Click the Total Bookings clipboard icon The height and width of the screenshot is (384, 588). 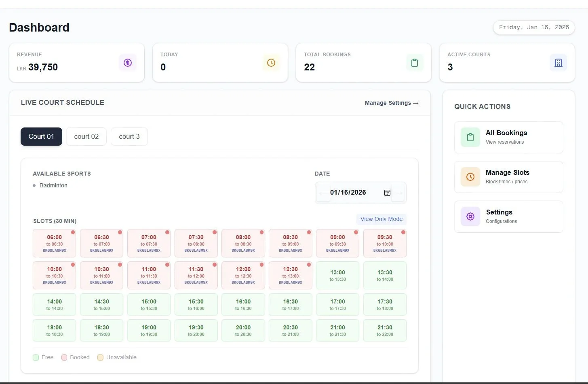click(x=415, y=63)
